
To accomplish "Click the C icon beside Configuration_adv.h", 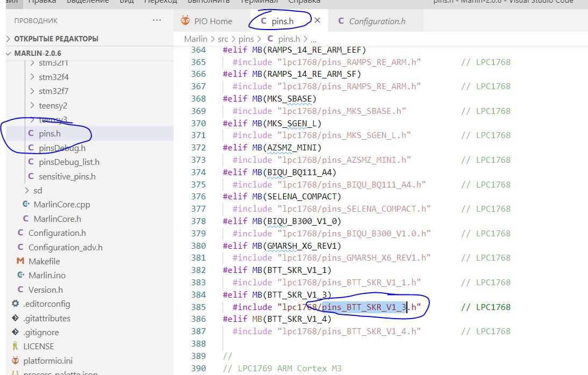I will (20, 247).
